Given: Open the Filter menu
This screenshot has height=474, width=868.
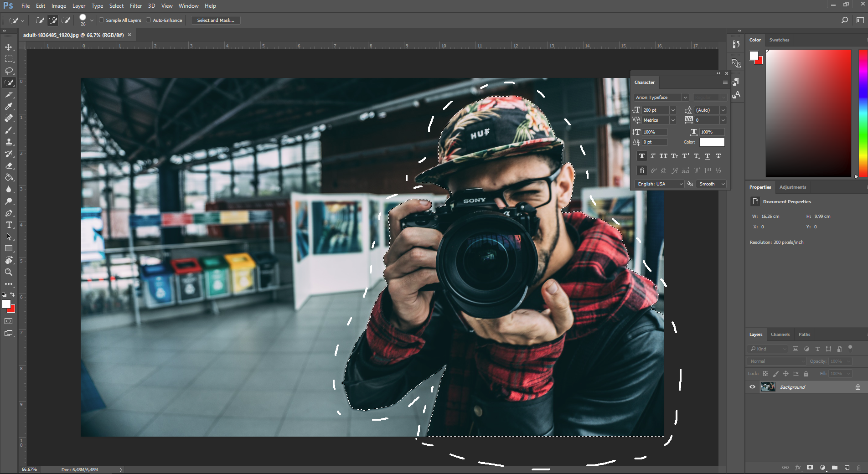Looking at the screenshot, I should pos(135,6).
